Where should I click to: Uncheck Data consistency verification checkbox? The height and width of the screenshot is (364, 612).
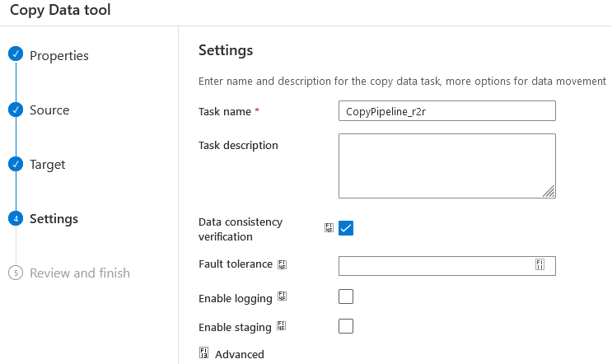pos(346,228)
